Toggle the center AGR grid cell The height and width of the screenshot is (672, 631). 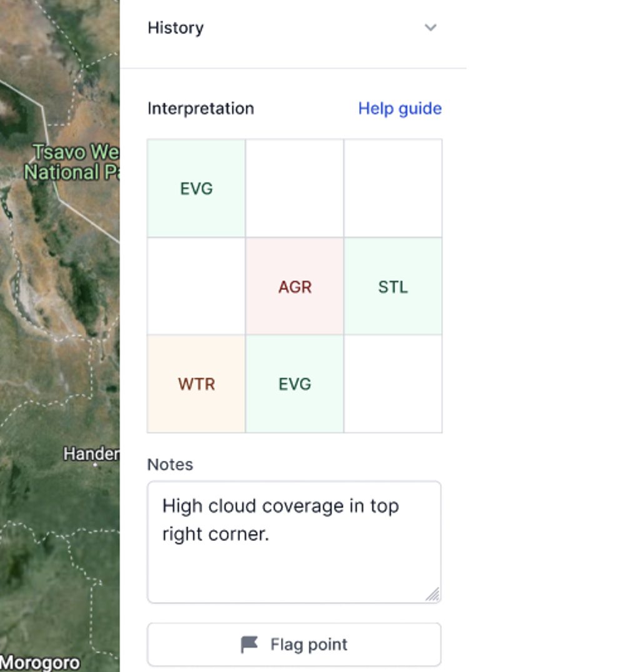pos(295,287)
